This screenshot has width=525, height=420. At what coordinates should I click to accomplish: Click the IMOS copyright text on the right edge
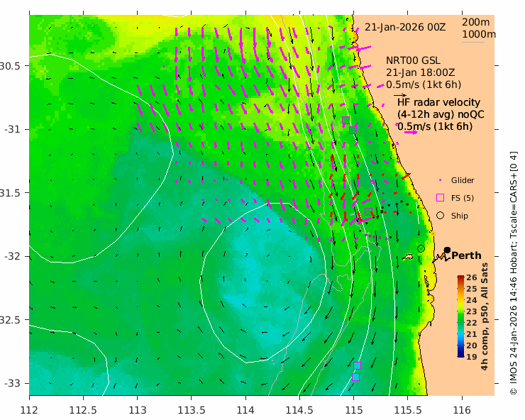click(514, 273)
